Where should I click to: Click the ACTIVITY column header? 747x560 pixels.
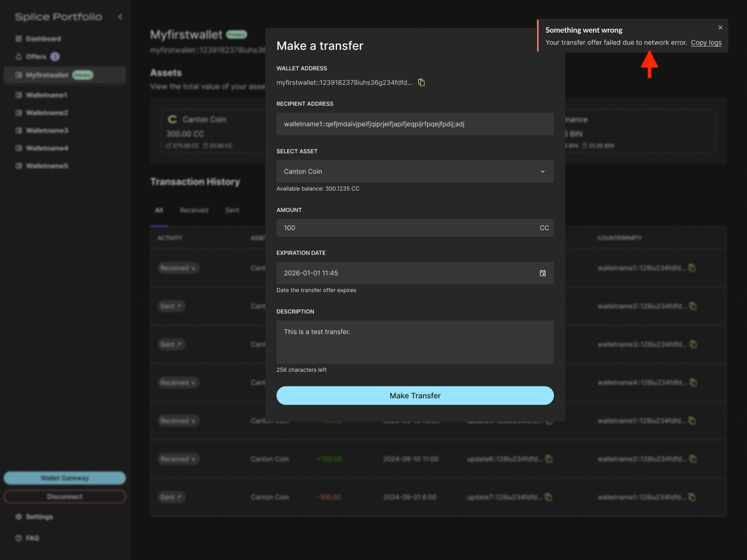click(170, 238)
